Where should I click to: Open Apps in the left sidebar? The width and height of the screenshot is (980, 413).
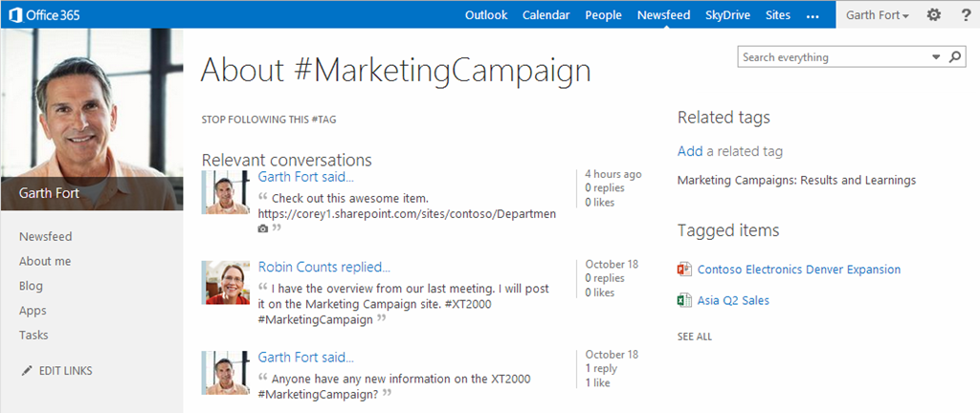coord(33,310)
